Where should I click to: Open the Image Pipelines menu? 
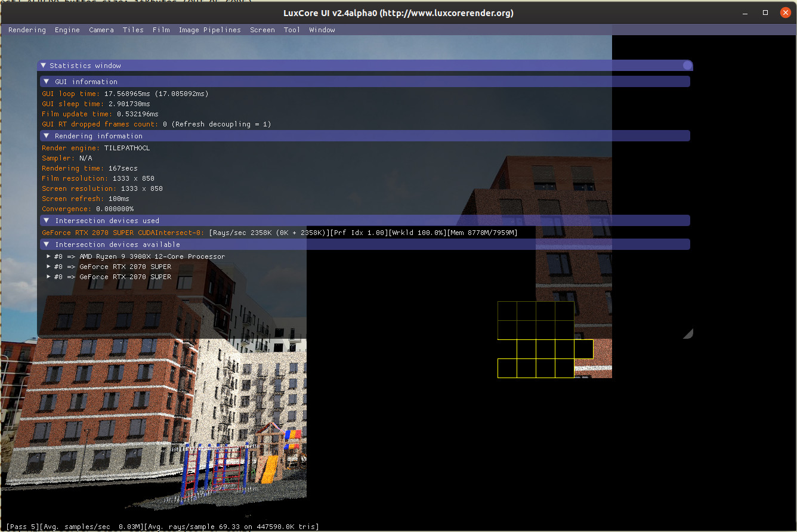(210, 29)
